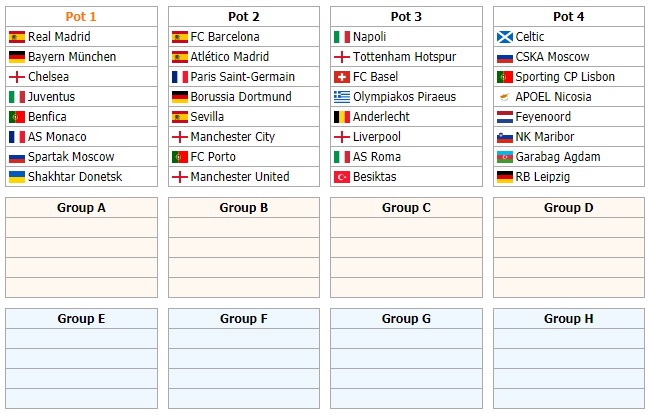Screen dimensions: 649x415
Task: Click the Spanish flag beside Real Madrid
Action: pyautogui.click(x=16, y=37)
